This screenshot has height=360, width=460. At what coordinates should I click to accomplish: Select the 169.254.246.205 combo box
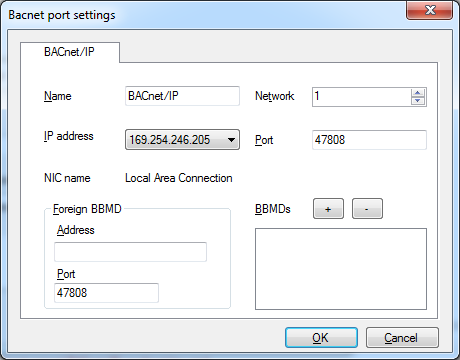pyautogui.click(x=182, y=140)
